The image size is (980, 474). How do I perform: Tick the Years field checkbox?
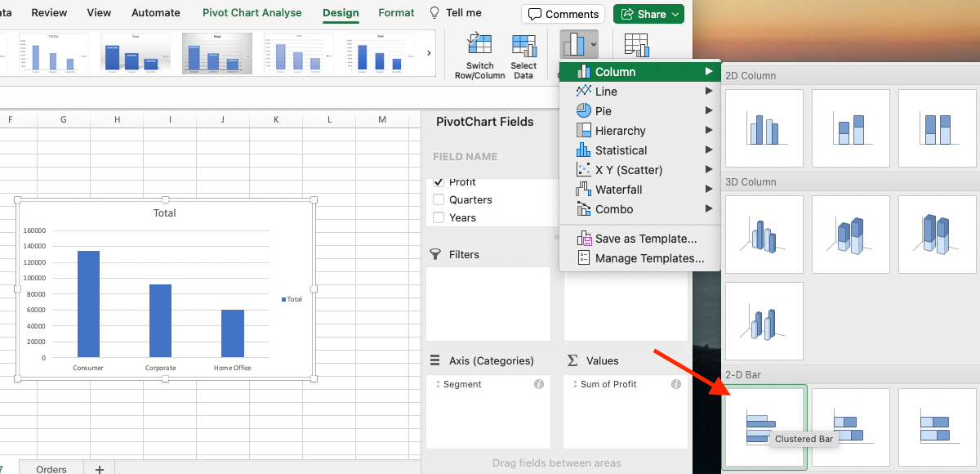(439, 217)
